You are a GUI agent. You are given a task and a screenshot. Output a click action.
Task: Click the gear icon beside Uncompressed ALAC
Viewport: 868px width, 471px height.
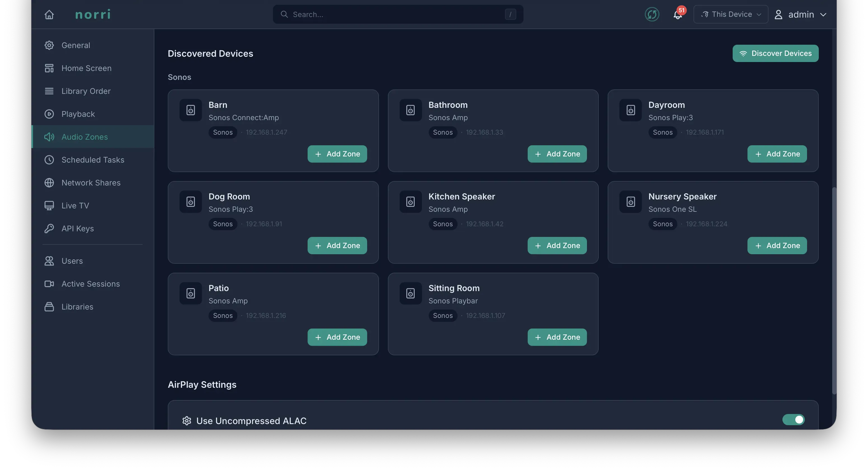tap(187, 421)
